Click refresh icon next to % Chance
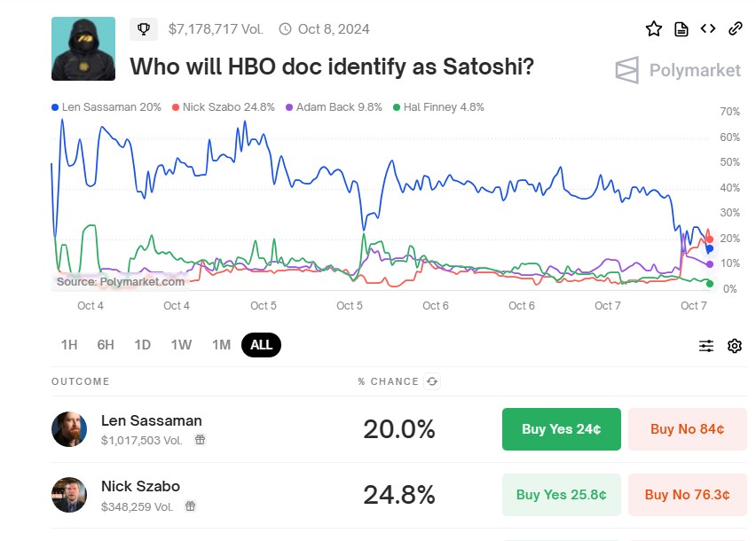This screenshot has width=756, height=541. (432, 381)
